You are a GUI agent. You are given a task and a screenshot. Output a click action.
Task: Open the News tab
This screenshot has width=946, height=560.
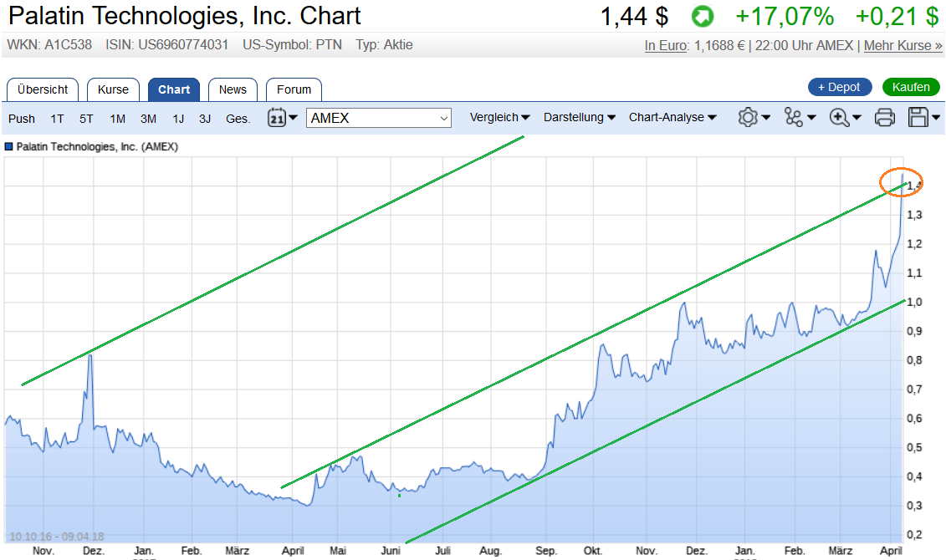tap(233, 89)
